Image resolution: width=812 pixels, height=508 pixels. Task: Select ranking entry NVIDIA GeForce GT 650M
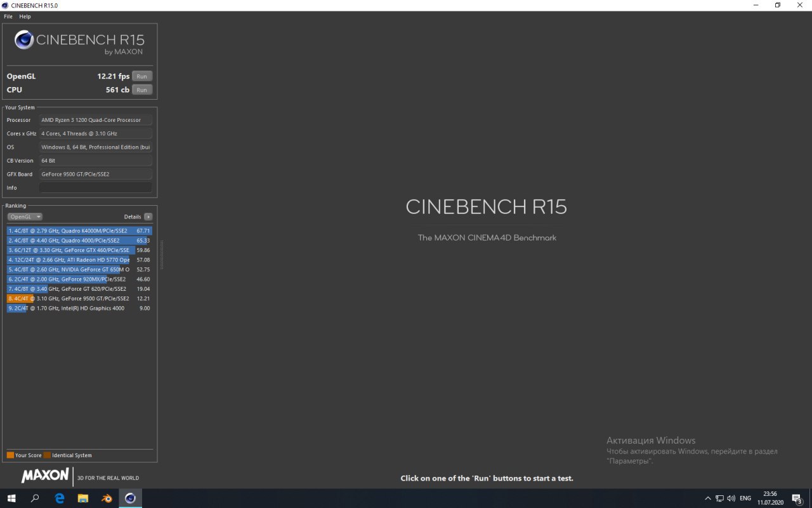click(79, 269)
